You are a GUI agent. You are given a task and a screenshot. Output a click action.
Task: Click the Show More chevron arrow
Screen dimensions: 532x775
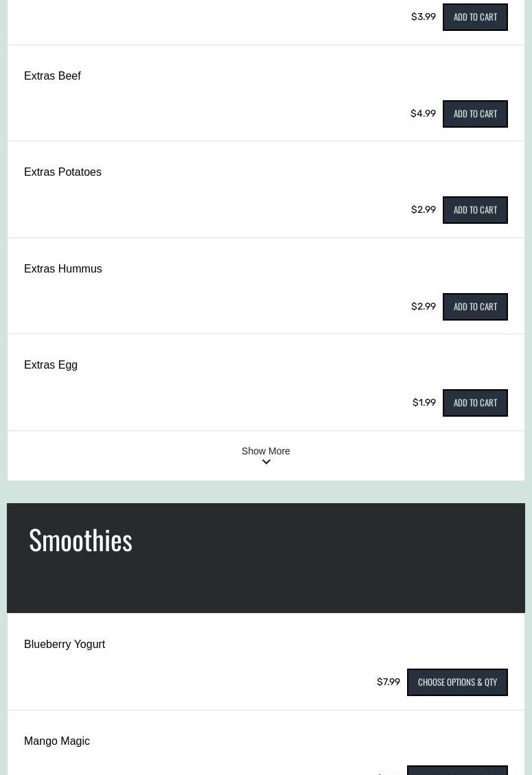pyautogui.click(x=266, y=463)
